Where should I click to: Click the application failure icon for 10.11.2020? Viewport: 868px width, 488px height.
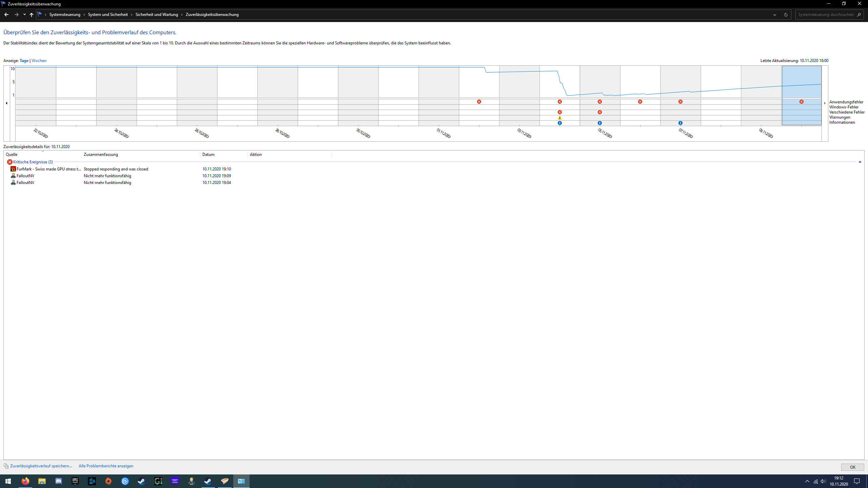point(801,102)
